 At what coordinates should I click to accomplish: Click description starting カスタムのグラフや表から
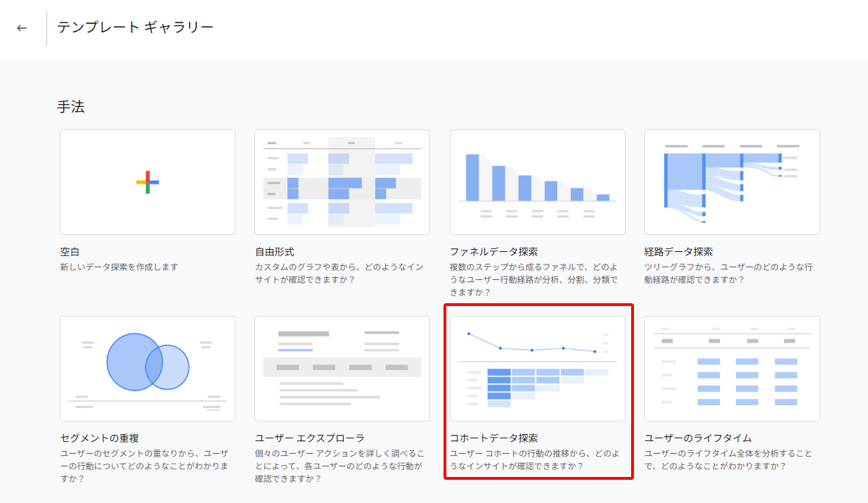(x=341, y=273)
